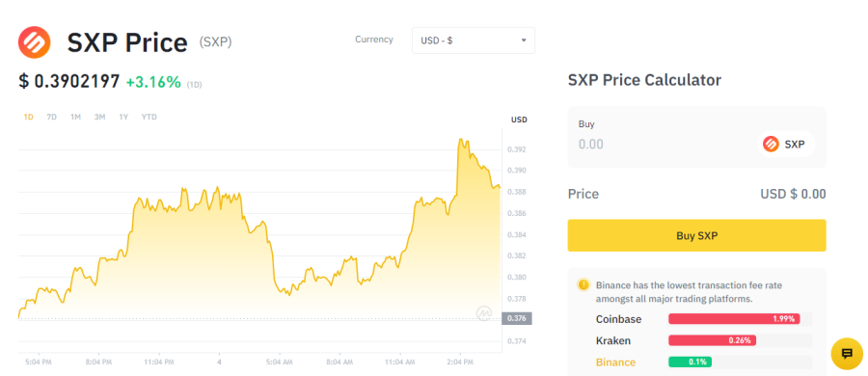Expand currency list with the caret arrow
Image resolution: width=868 pixels, height=376 pixels.
pos(524,40)
